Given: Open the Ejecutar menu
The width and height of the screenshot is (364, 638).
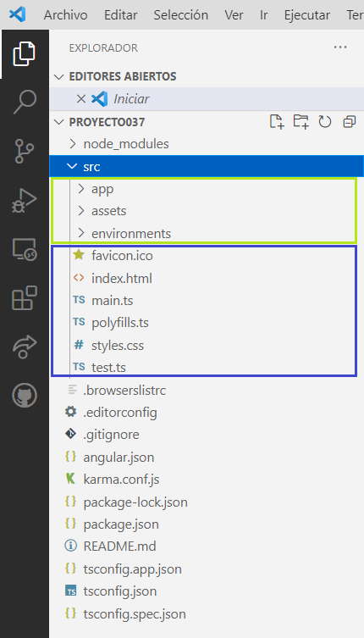Looking at the screenshot, I should point(307,15).
